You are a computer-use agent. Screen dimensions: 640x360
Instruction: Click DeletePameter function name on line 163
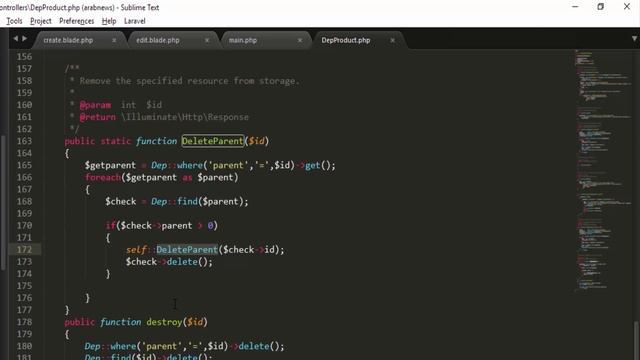213,141
